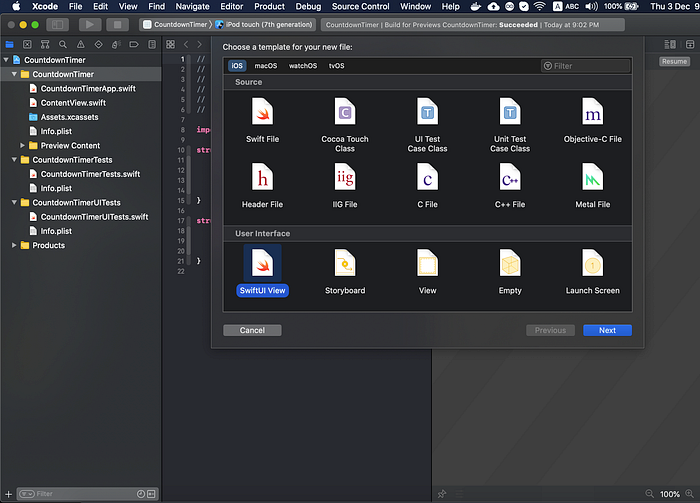The image size is (700, 503).
Task: Collapse the CountdownTimerTests folder
Action: click(14, 159)
